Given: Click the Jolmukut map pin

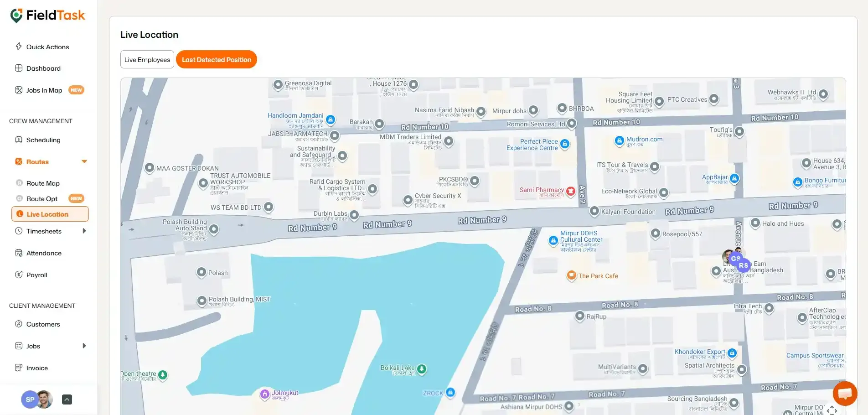Looking at the screenshot, I should [x=265, y=394].
